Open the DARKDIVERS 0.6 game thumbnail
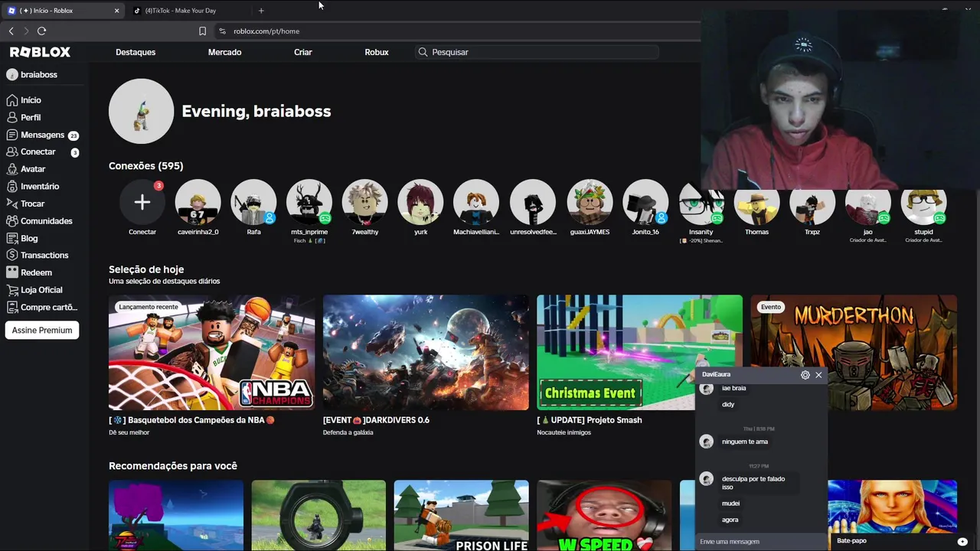This screenshot has width=980, height=551. 426,353
